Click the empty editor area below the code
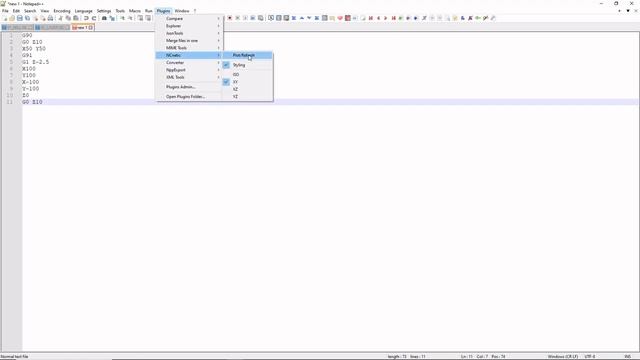This screenshot has width=640, height=360. pos(331,229)
